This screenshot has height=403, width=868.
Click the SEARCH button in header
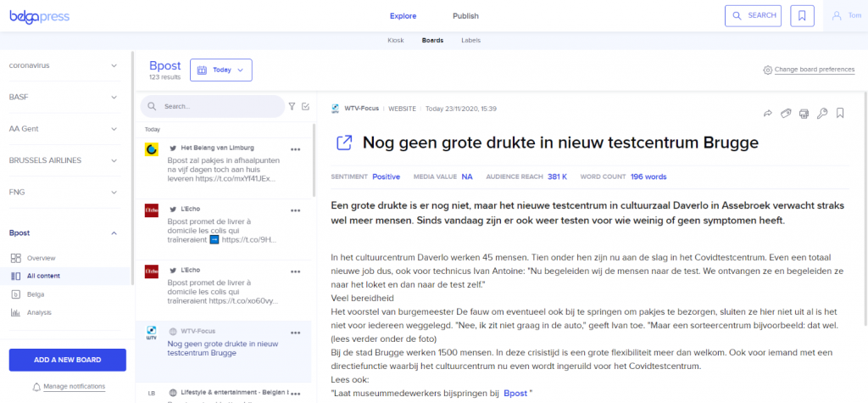point(753,16)
